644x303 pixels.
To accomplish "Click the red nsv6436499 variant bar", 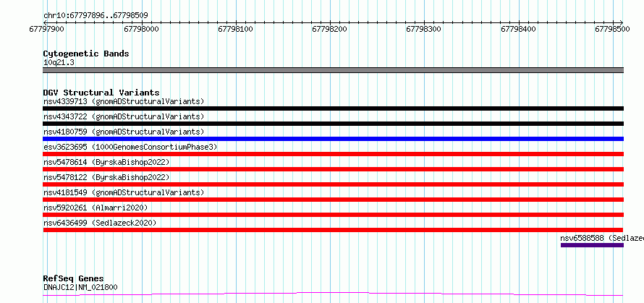I will coord(333,230).
